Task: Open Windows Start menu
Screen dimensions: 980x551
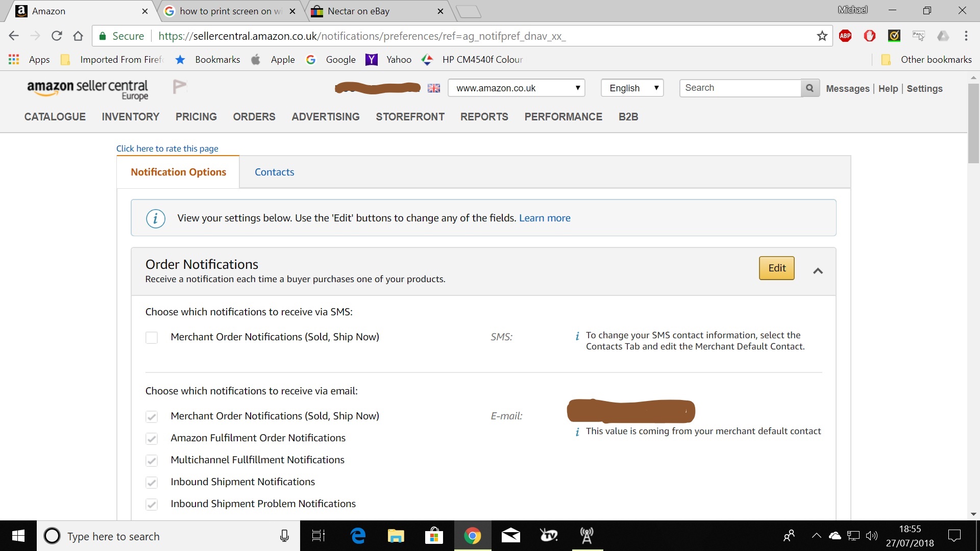Action: (x=18, y=536)
